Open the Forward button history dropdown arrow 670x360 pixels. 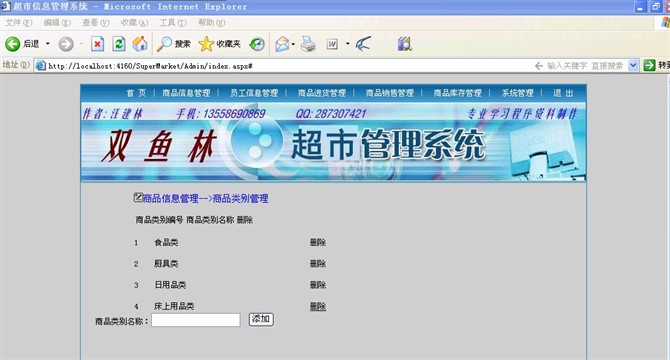pyautogui.click(x=81, y=44)
